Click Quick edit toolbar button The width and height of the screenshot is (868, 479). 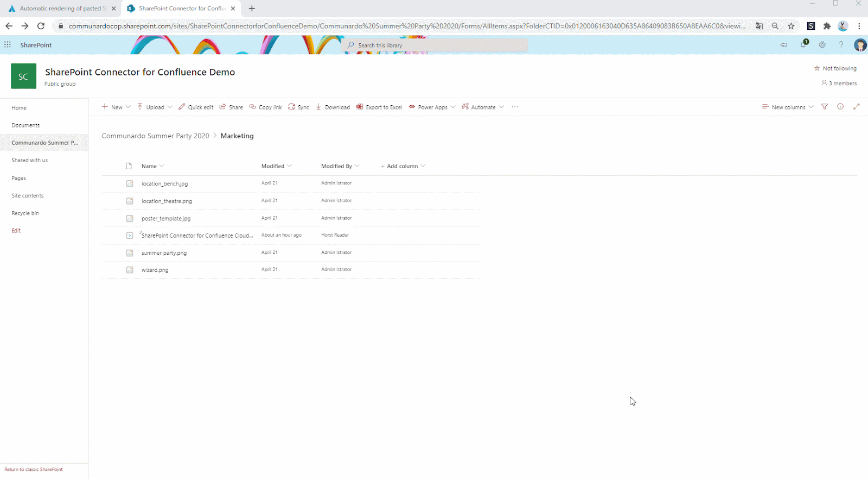click(196, 107)
